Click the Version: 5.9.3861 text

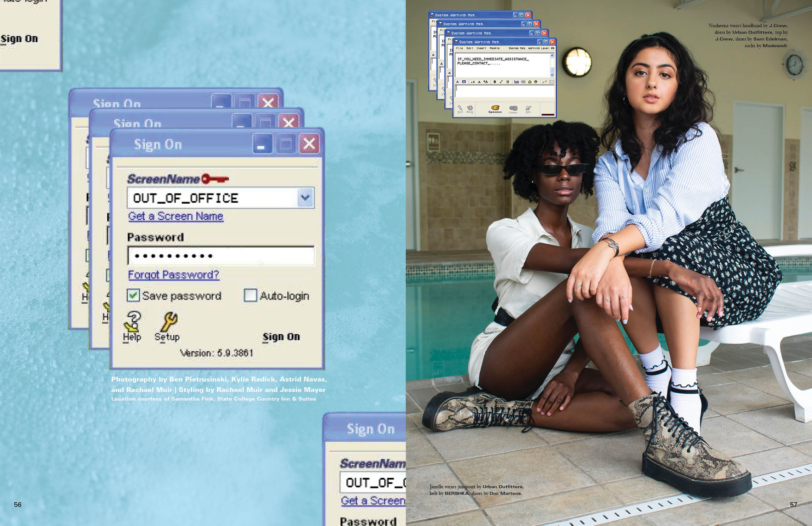tap(217, 353)
